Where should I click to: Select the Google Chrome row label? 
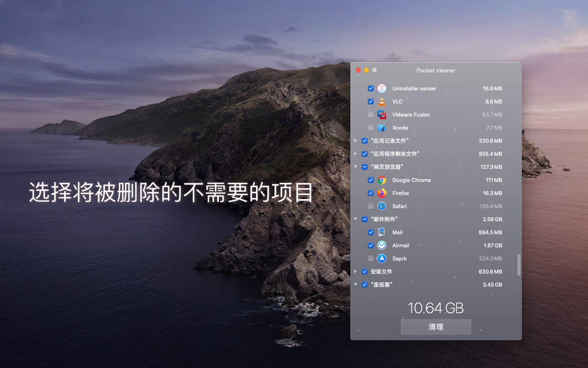(412, 180)
